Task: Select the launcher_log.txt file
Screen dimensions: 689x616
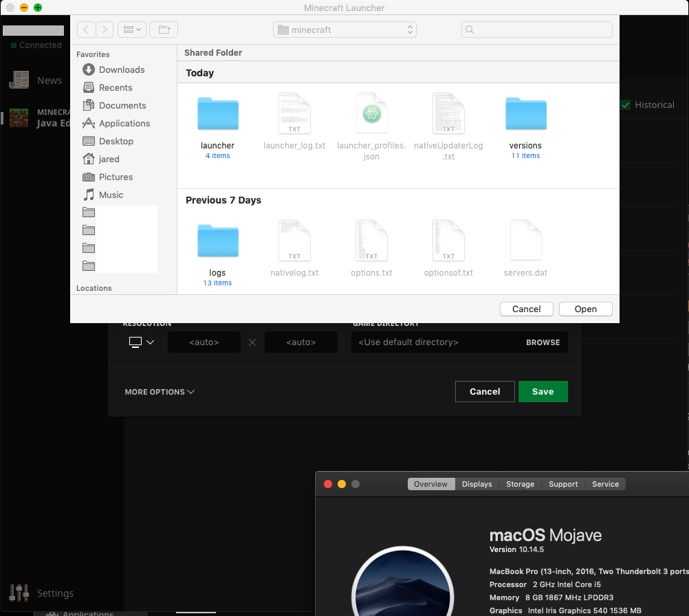Action: tap(294, 114)
